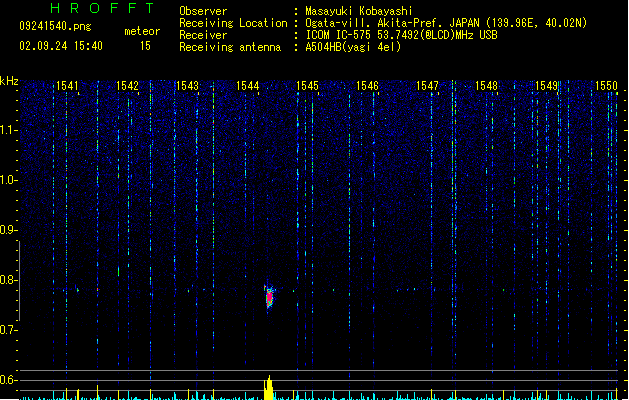
Task: Click the date stamp 02.09.24 15:40
Action: pyautogui.click(x=61, y=46)
